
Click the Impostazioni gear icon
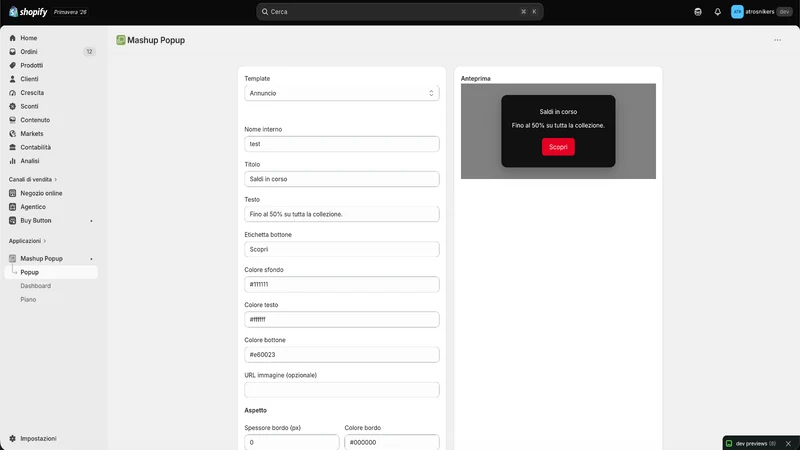pyautogui.click(x=13, y=438)
